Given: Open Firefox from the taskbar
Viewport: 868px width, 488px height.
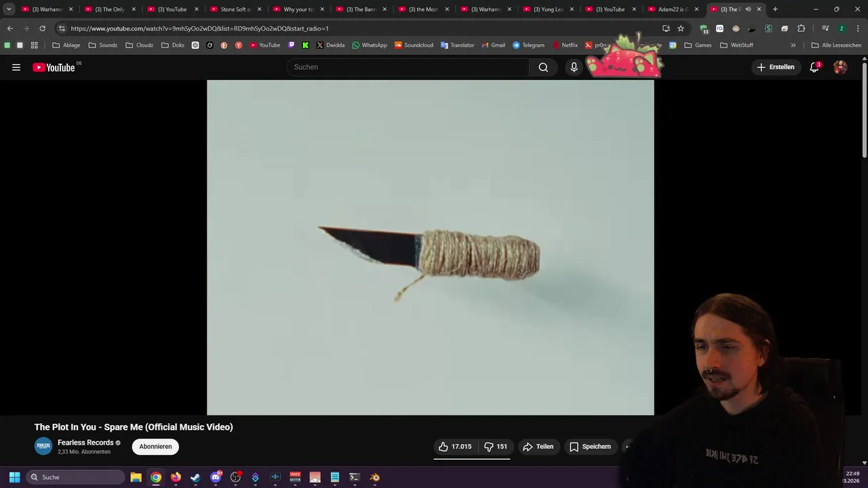Looking at the screenshot, I should [176, 477].
